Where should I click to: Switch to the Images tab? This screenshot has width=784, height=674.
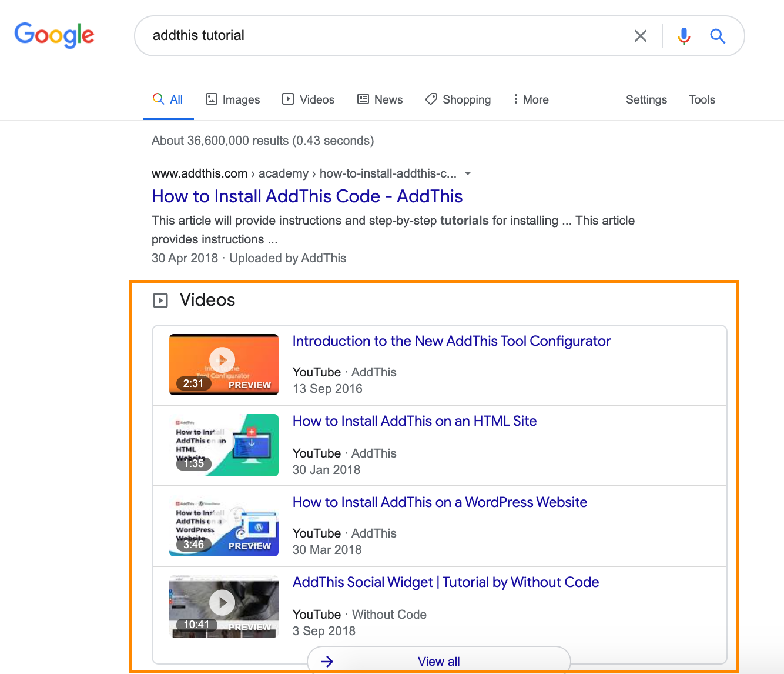[233, 99]
